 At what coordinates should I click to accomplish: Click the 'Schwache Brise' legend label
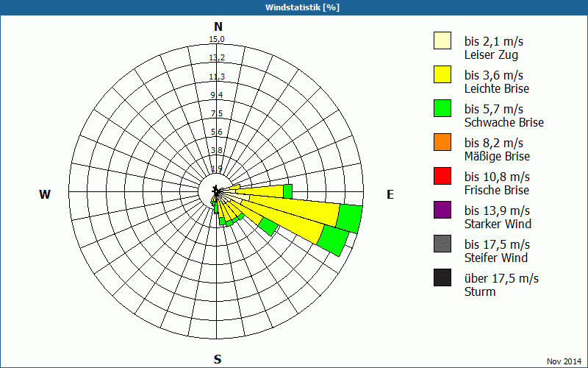(x=504, y=122)
